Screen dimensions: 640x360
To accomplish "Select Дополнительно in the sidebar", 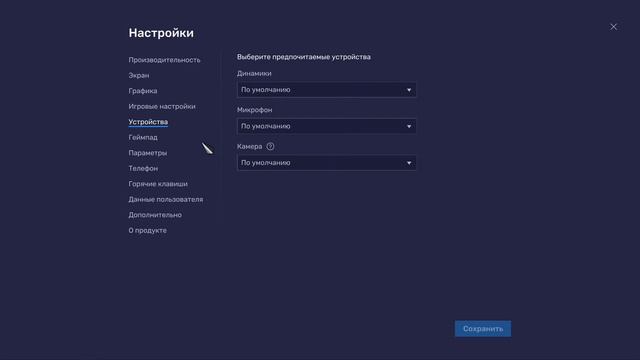I will click(155, 215).
